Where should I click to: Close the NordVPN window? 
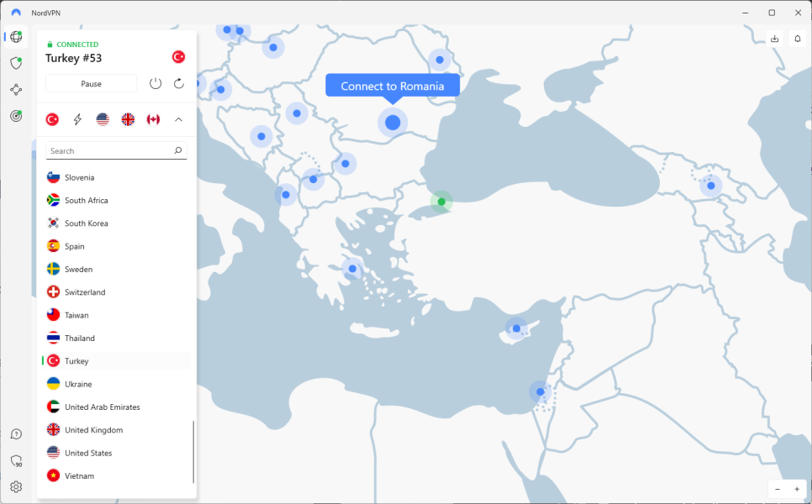pyautogui.click(x=798, y=13)
